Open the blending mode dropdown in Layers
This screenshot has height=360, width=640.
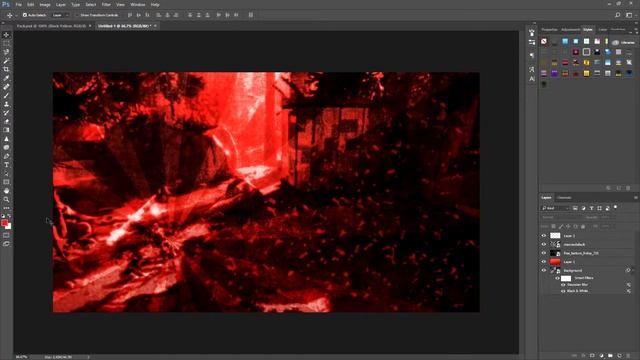pyautogui.click(x=562, y=217)
